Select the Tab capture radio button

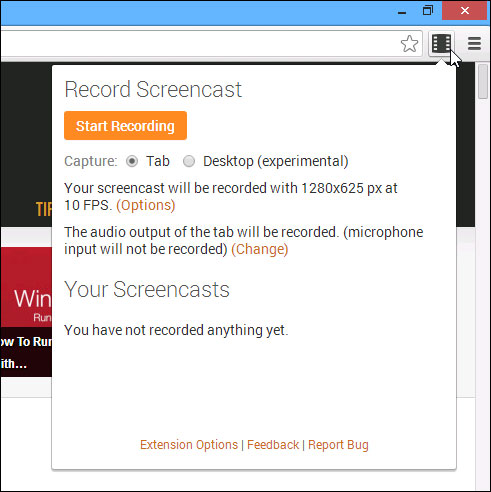132,161
